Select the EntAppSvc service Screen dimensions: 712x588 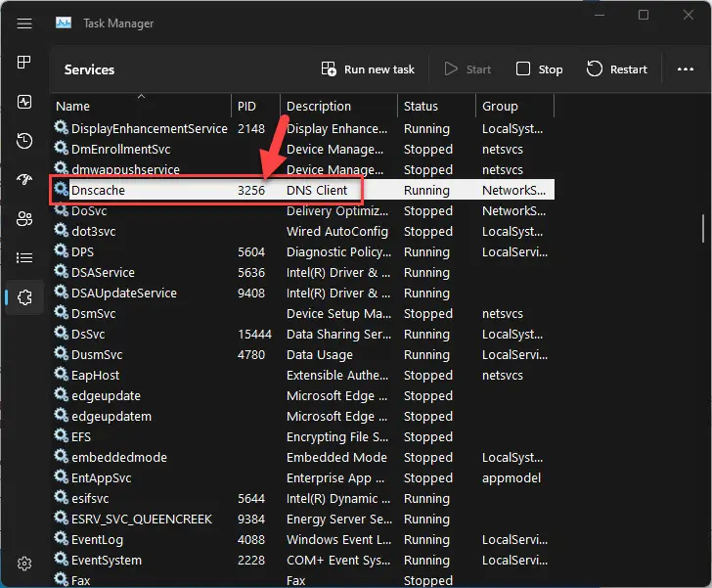coord(302,477)
